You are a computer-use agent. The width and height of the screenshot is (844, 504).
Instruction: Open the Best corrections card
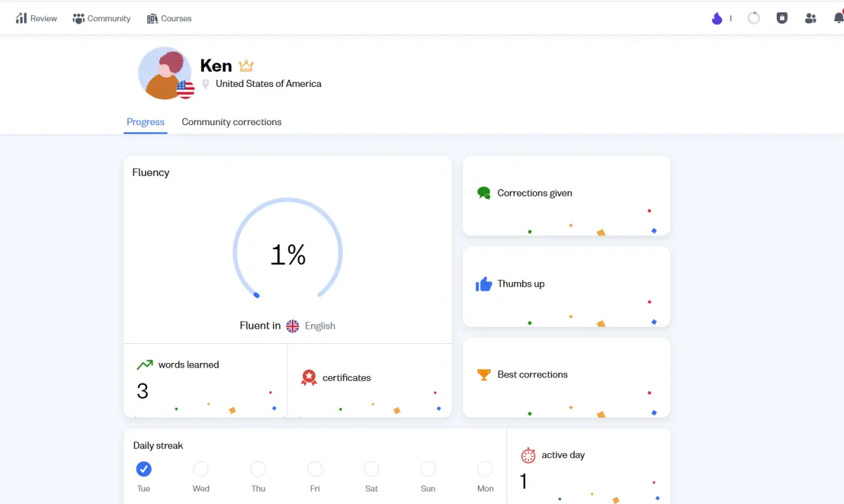click(566, 378)
